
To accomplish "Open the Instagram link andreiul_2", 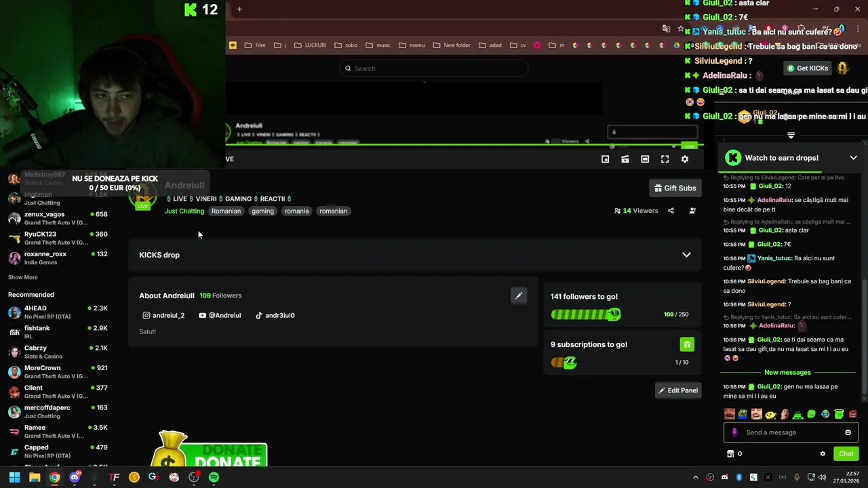I will point(163,315).
